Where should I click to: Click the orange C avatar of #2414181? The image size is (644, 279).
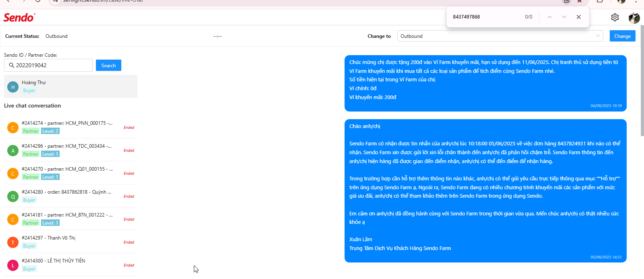coord(13,219)
